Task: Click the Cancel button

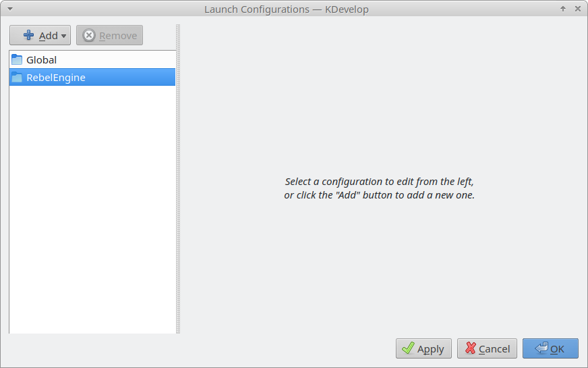Action: [x=487, y=348]
